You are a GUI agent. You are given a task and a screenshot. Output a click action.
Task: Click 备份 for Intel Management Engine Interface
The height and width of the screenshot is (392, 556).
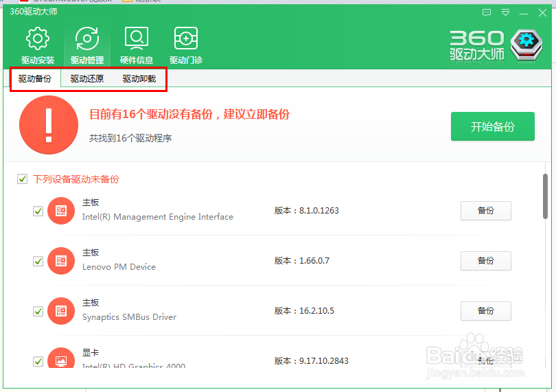(486, 211)
